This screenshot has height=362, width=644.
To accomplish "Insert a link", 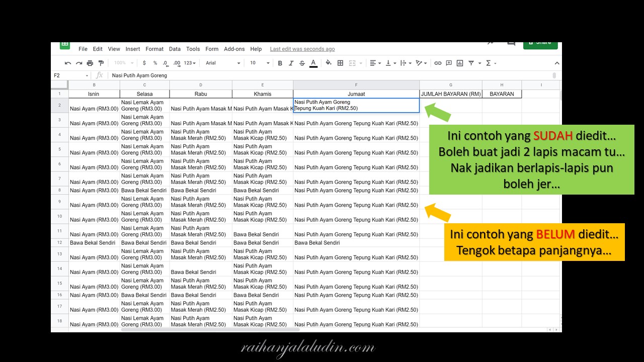I will [x=438, y=63].
